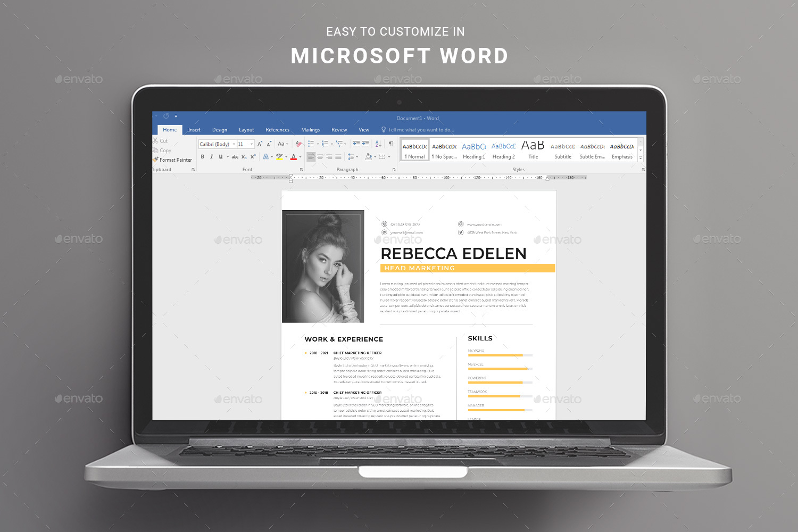Toggle Center paragraph alignment
798x532 pixels.
[320, 157]
